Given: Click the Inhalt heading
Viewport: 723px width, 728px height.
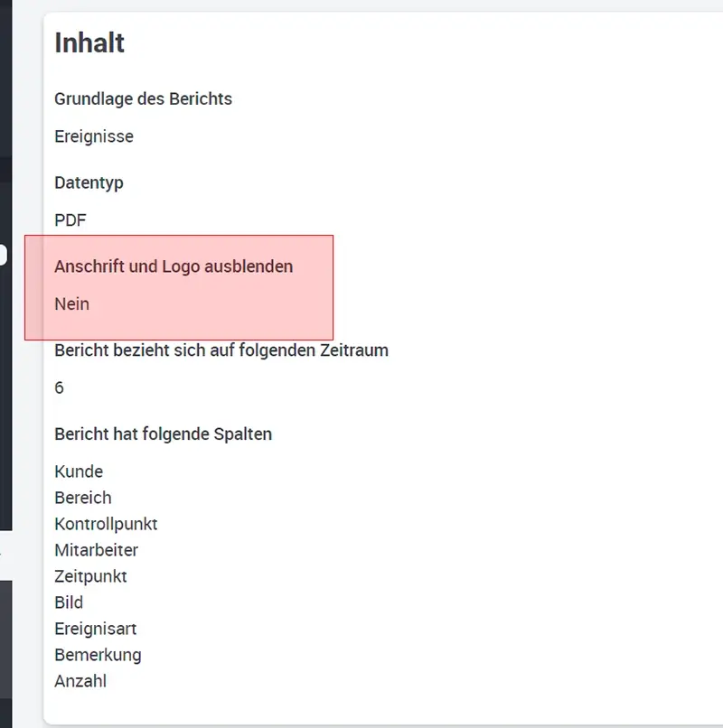Looking at the screenshot, I should click(89, 43).
